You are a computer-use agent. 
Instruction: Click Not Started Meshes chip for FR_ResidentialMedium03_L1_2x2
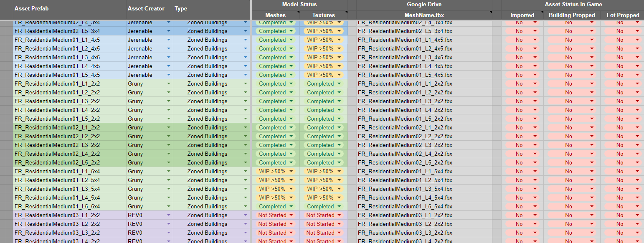click(x=272, y=215)
